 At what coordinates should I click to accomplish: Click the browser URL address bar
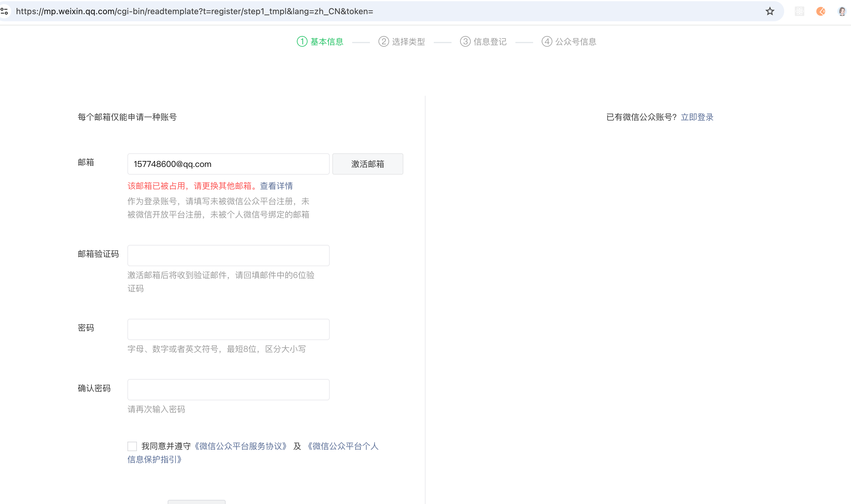pos(374,11)
